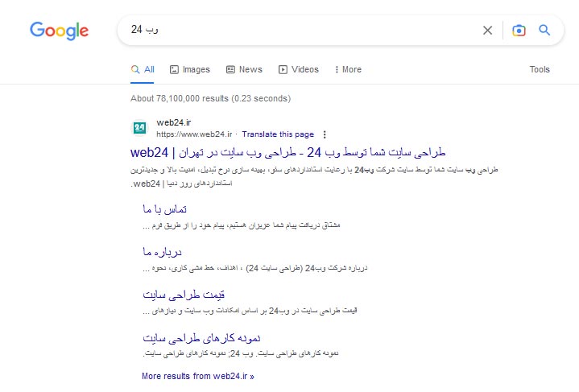The height and width of the screenshot is (392, 579).
Task: Open search by image camera icon
Action: click(519, 31)
